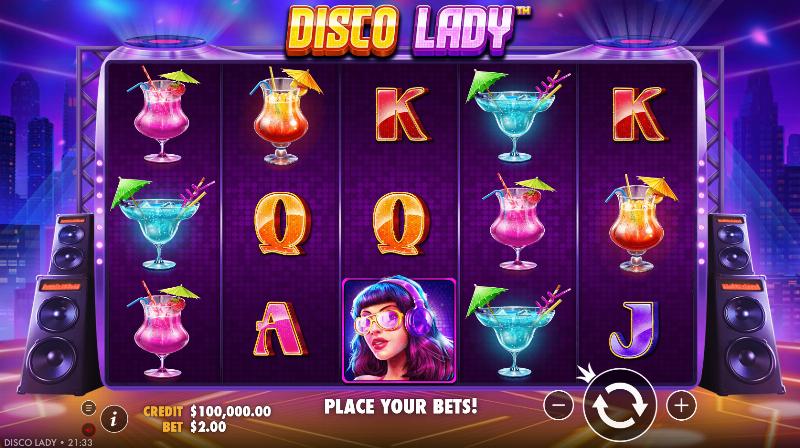Decrease the bet with the minus button
The image size is (800, 448).
[x=559, y=405]
